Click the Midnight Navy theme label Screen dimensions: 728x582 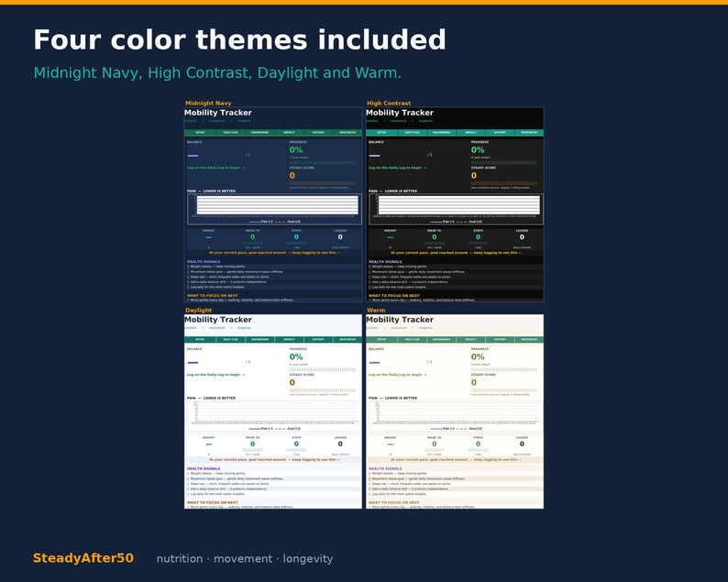(208, 103)
